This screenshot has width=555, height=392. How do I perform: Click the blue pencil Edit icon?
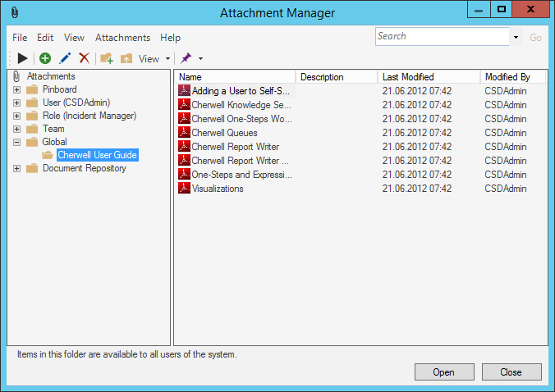point(65,58)
